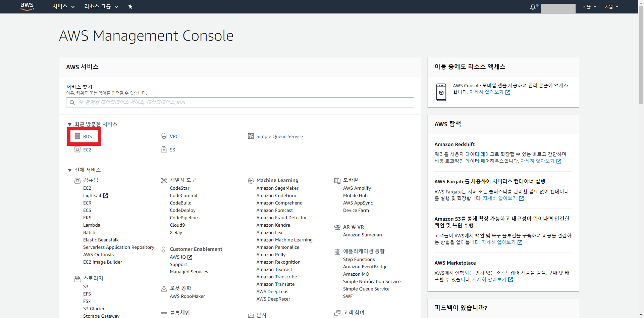Open RDS from recently visited
644x318 pixels.
click(x=88, y=136)
